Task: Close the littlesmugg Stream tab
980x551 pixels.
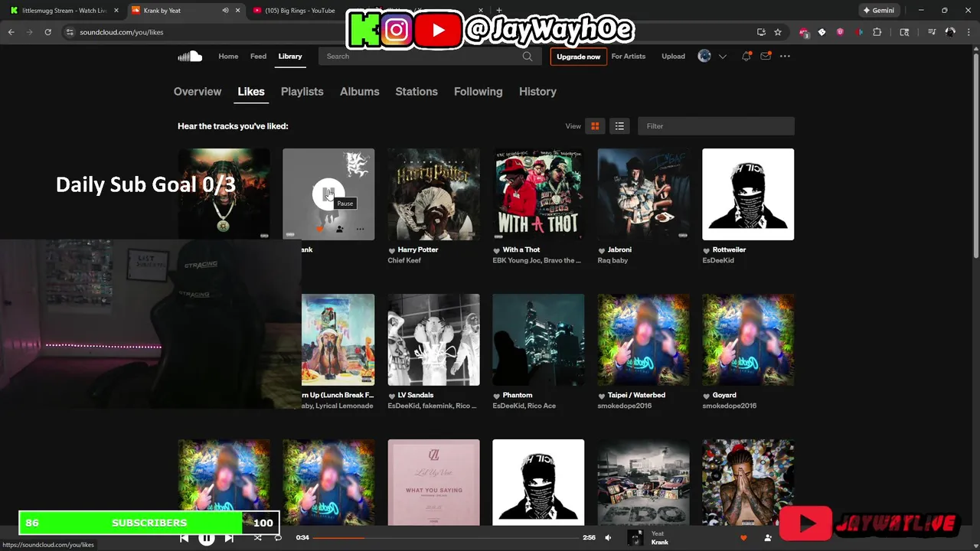Action: tap(115, 11)
